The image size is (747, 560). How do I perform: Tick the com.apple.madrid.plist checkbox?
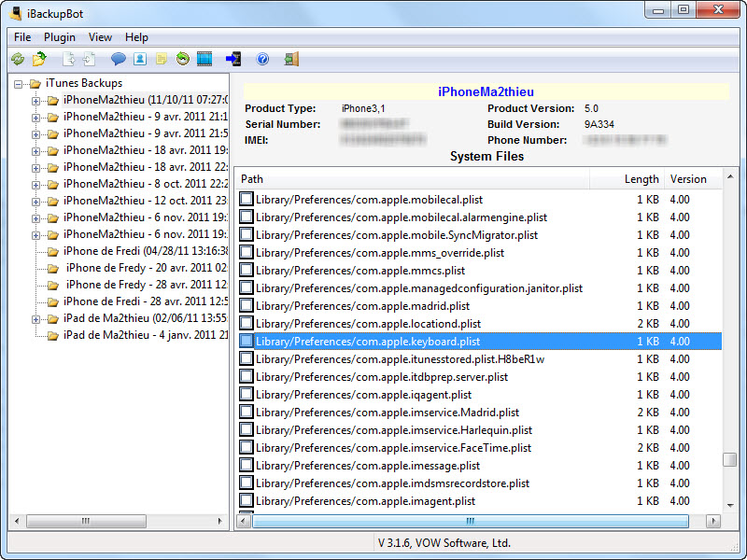click(x=247, y=306)
